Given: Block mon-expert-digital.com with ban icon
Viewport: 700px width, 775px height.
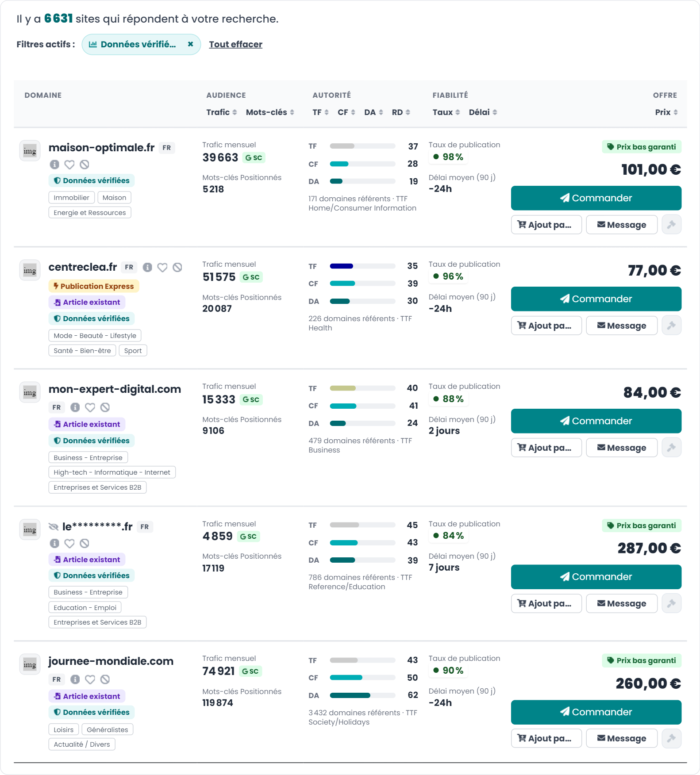Looking at the screenshot, I should 105,407.
